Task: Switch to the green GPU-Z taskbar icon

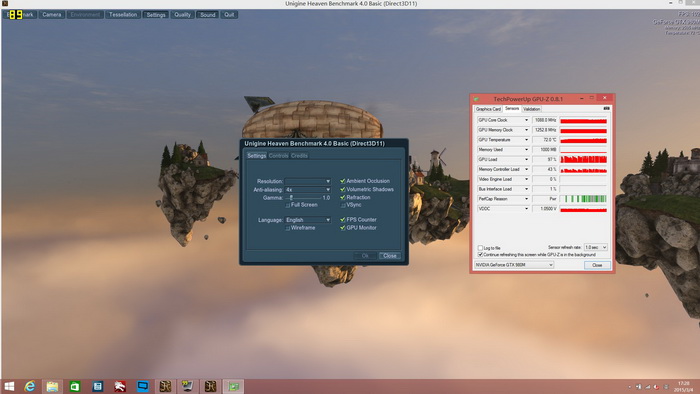Action: pyautogui.click(x=233, y=386)
